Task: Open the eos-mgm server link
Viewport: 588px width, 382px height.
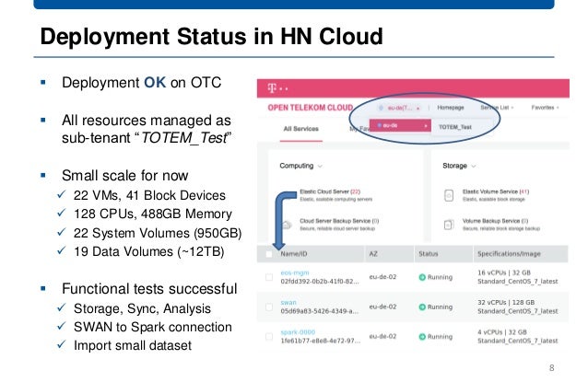Action: click(295, 272)
